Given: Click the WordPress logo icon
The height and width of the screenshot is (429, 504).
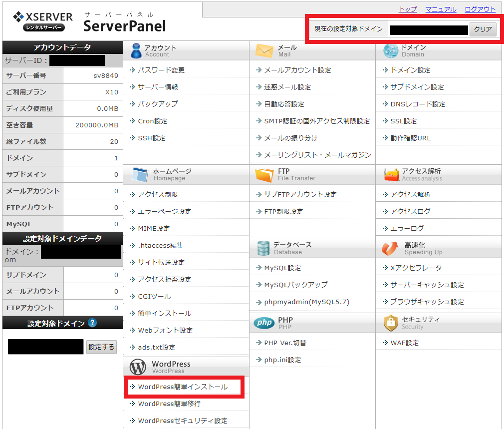Looking at the screenshot, I should [x=138, y=367].
